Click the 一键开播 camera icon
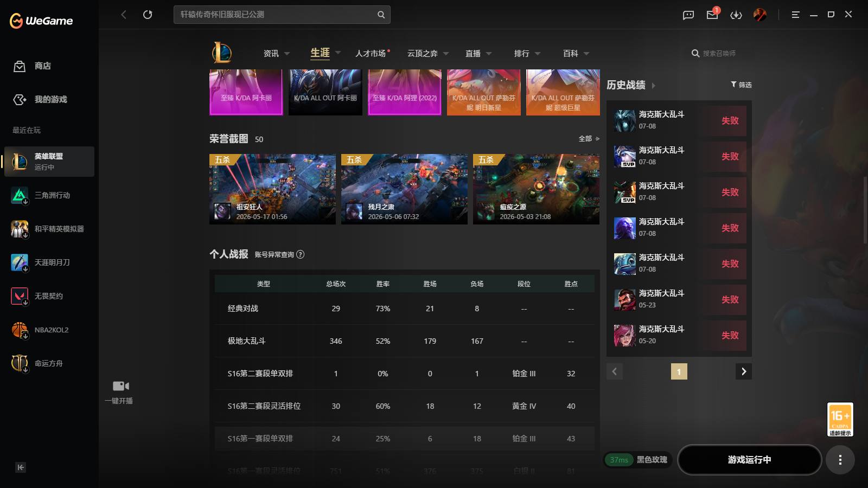The height and width of the screenshot is (488, 868). pos(120,386)
